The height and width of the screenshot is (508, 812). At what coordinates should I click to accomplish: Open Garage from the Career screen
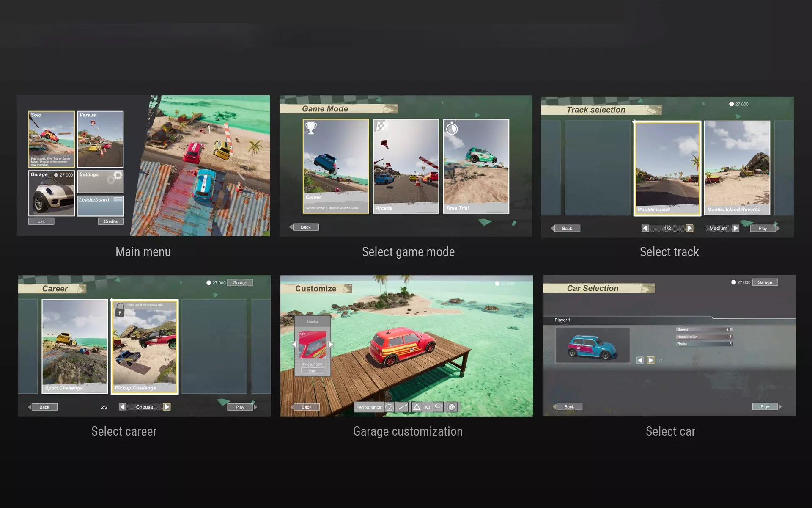(240, 282)
